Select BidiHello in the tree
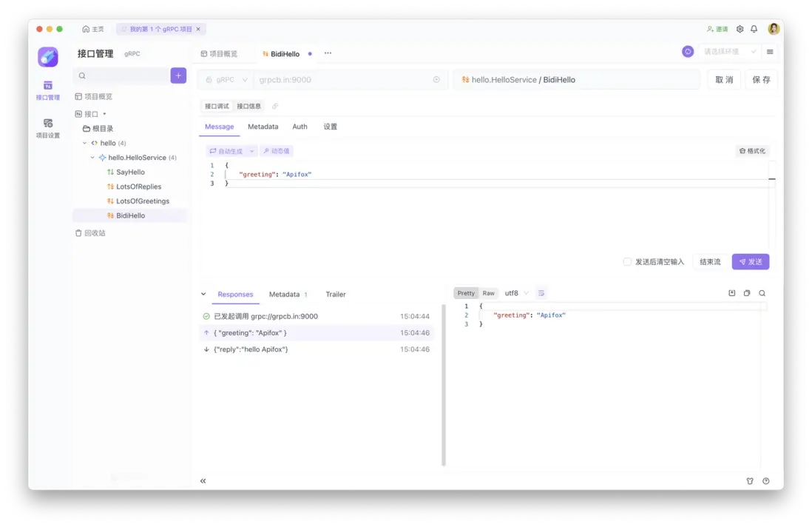This screenshot has width=812, height=527. (x=130, y=215)
